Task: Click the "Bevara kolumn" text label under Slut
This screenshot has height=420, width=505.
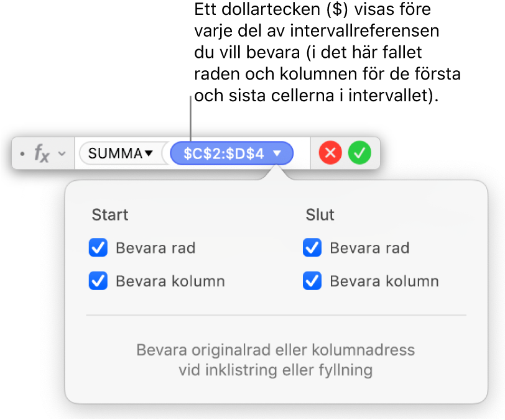Action: [384, 281]
